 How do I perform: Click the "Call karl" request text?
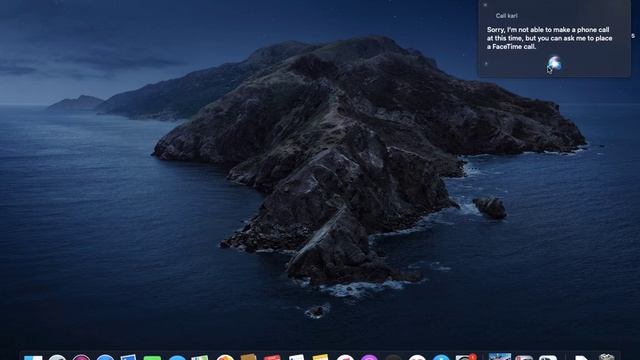pyautogui.click(x=506, y=16)
